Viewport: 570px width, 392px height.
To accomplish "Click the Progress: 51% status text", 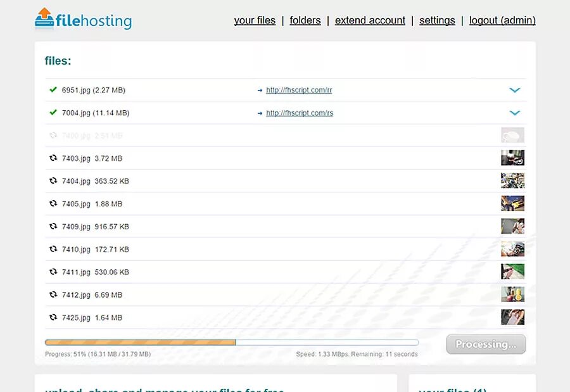I will coord(98,354).
